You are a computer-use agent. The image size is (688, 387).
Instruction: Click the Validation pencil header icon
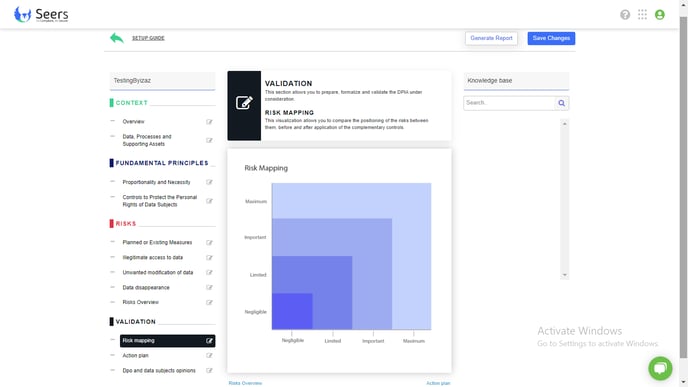coord(244,103)
